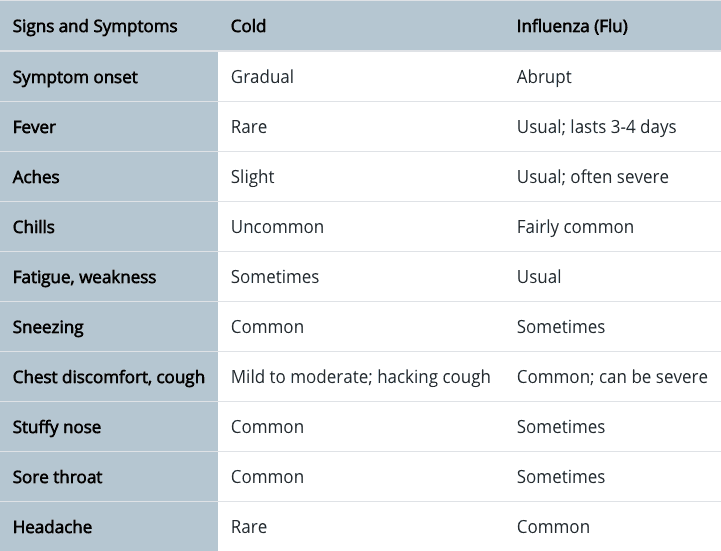Select the "Chills" row label
Screen dimensions: 721x551
point(34,227)
